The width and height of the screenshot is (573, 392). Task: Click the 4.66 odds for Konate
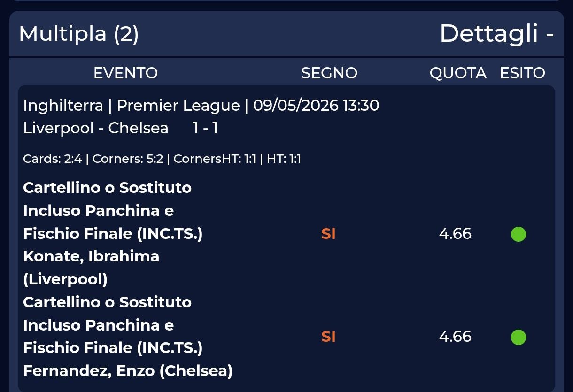pos(455,234)
